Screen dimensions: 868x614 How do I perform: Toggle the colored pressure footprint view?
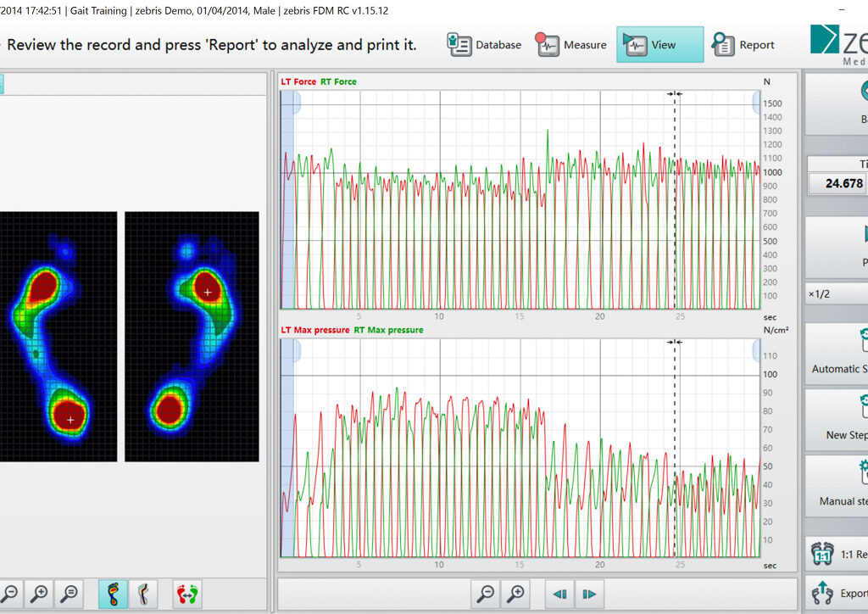pyautogui.click(x=114, y=594)
